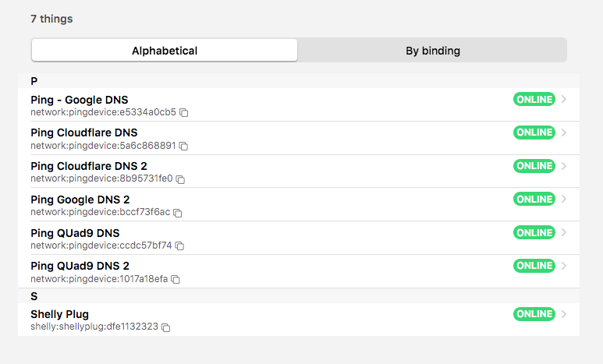Open chevron for Ping - Google DNS

coord(564,99)
